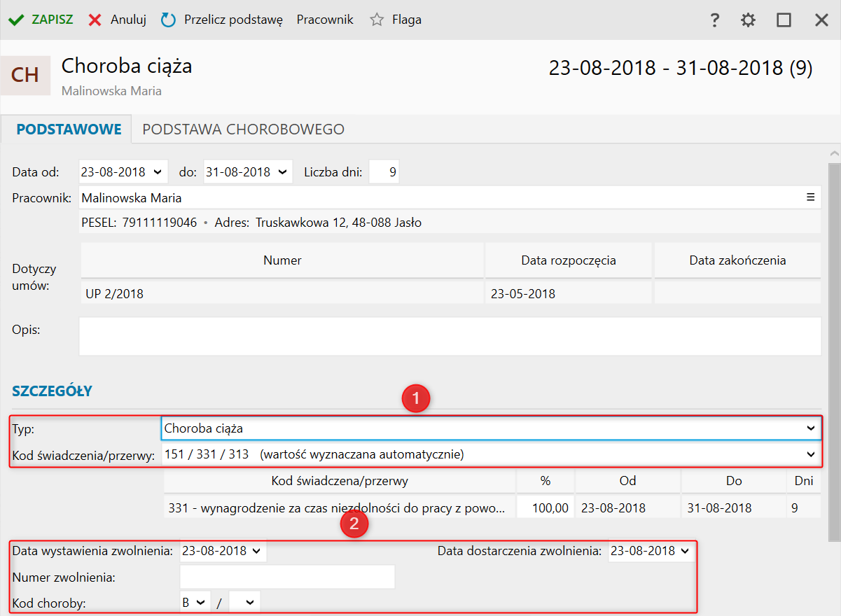
Task: Click the percent value 100,00 field
Action: [545, 507]
